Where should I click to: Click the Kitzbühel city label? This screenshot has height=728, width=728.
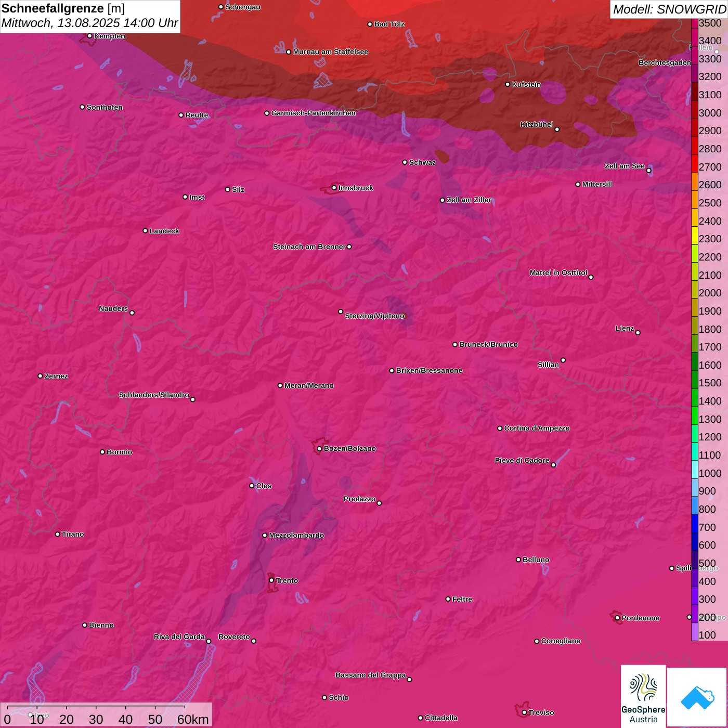click(x=537, y=124)
